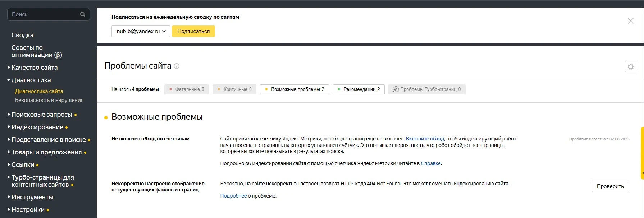
Task: Click Не включён обход по счётчикам title
Action: click(150, 139)
